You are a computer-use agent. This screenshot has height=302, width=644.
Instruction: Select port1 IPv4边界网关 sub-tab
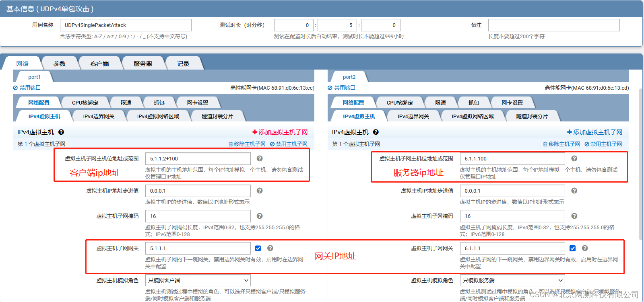99,116
